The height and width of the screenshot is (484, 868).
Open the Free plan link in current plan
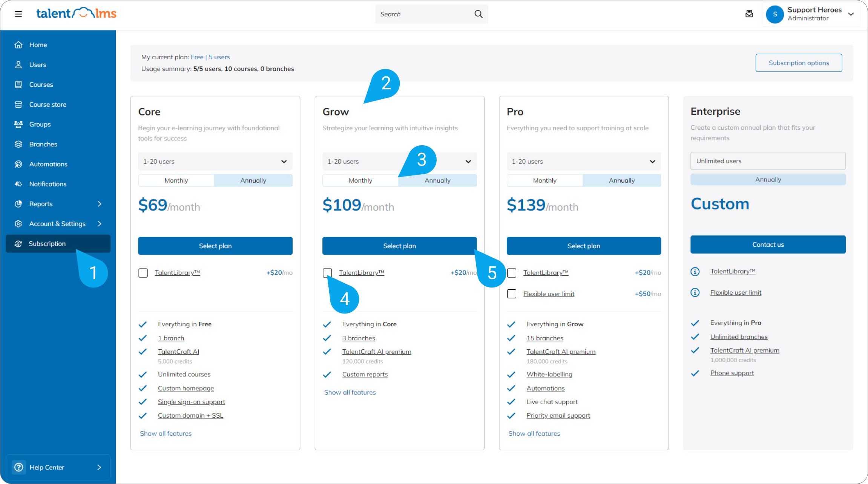click(x=197, y=57)
